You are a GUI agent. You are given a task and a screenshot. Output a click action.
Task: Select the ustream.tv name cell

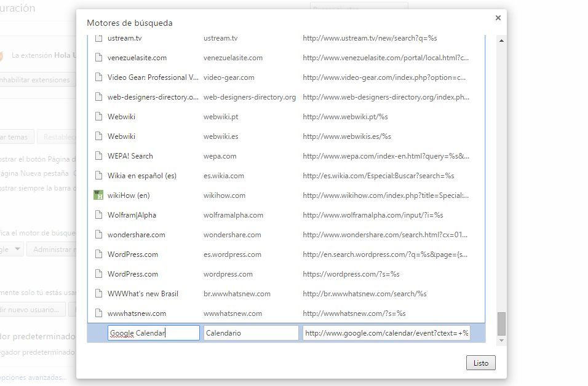(124, 38)
